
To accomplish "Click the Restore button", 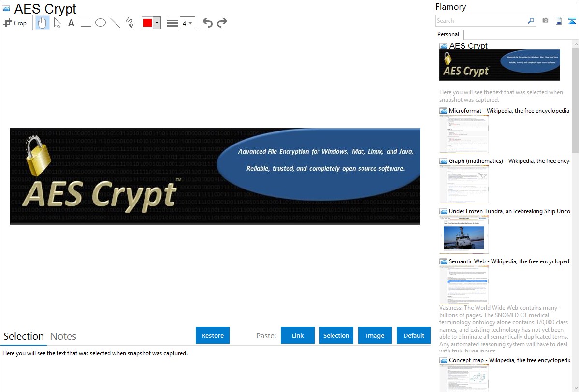I will pos(213,335).
